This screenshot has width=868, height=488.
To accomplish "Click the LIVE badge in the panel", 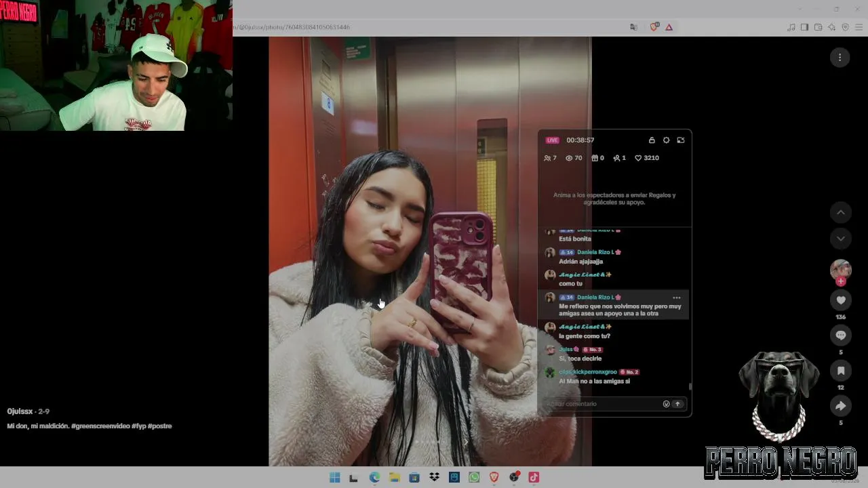I will pyautogui.click(x=553, y=140).
